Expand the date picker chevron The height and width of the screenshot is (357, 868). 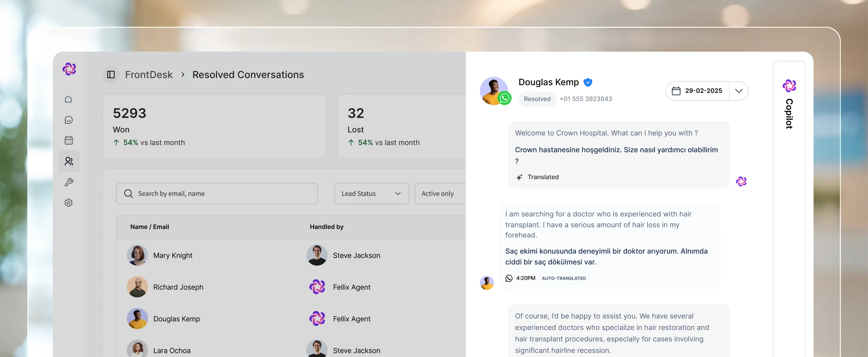(739, 91)
